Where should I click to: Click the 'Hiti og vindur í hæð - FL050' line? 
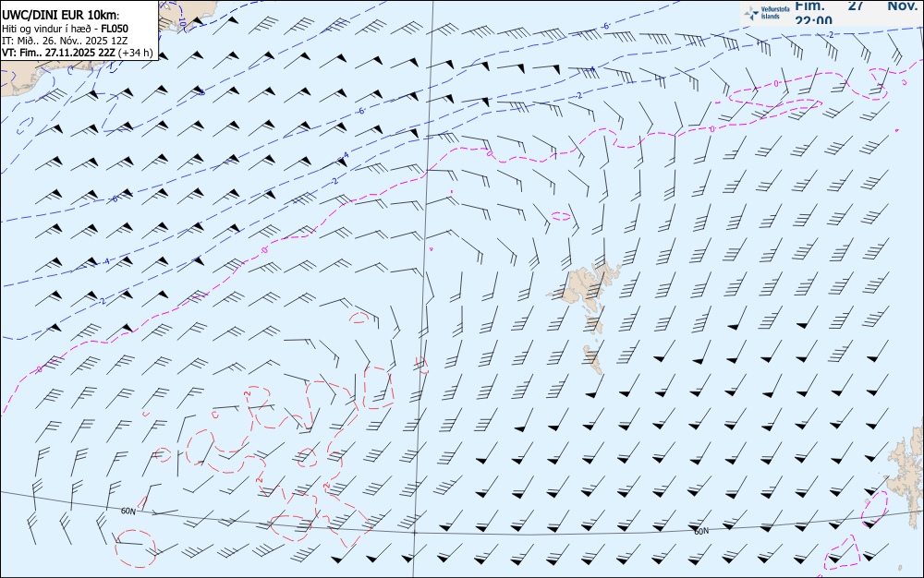coord(65,29)
